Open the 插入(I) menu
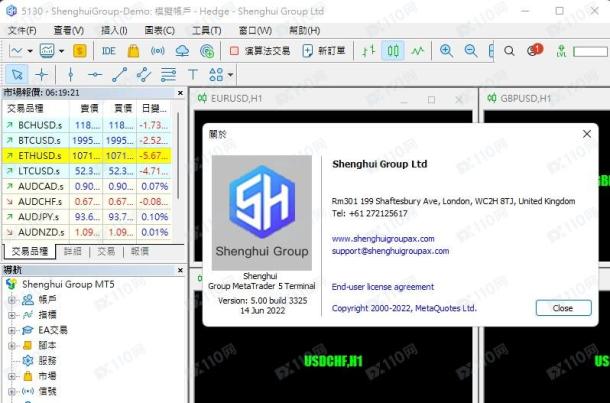This screenshot has width=610, height=403. (114, 30)
